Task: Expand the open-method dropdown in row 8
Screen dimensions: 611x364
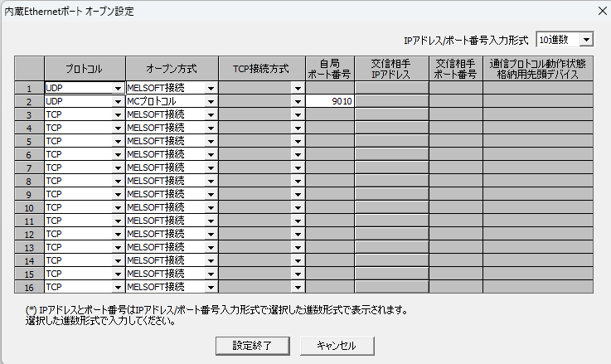Action: 211,181
